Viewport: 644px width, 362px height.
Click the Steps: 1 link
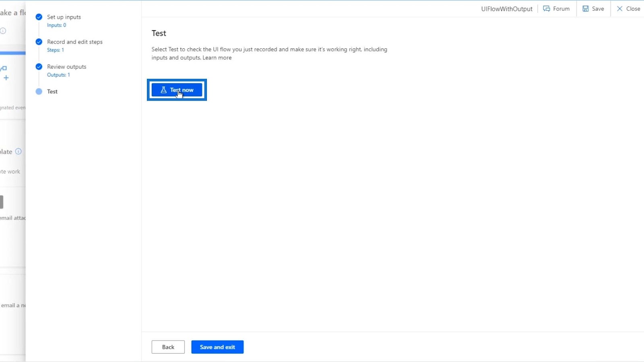[56, 50]
